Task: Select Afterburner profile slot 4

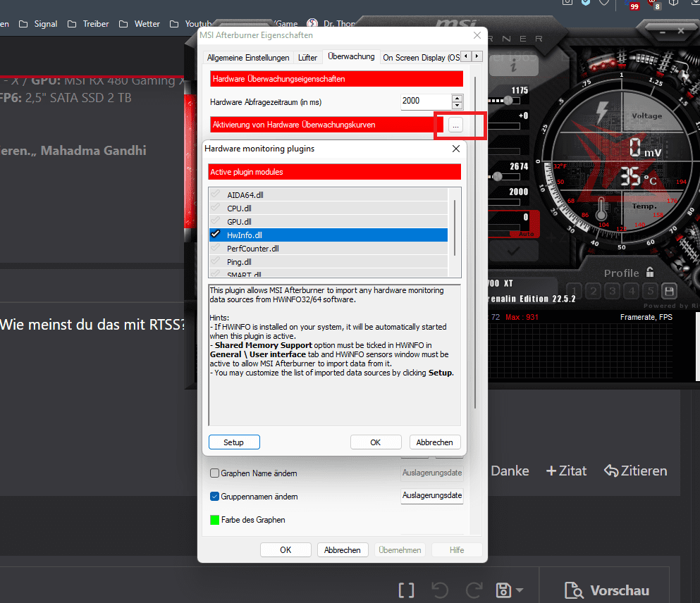Action: [x=631, y=291]
